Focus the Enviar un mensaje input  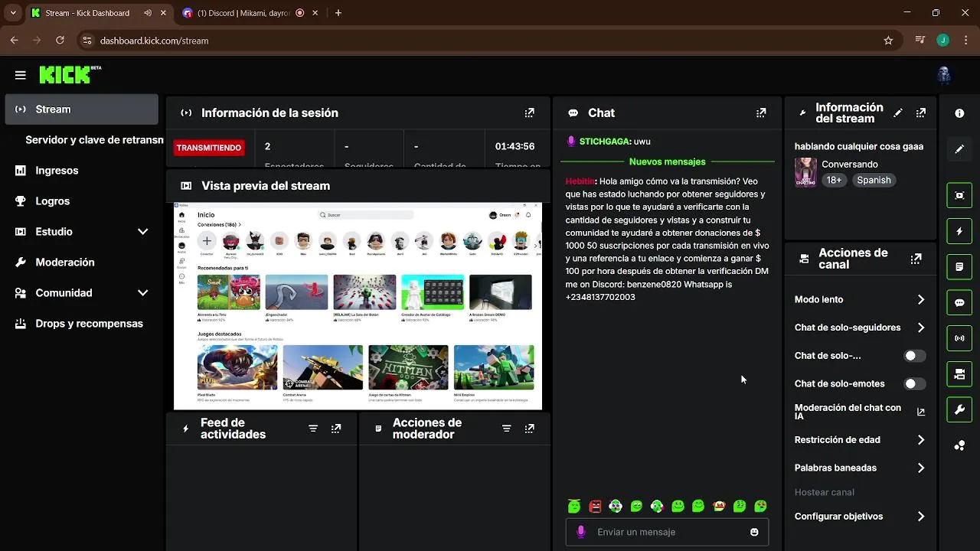tap(667, 532)
